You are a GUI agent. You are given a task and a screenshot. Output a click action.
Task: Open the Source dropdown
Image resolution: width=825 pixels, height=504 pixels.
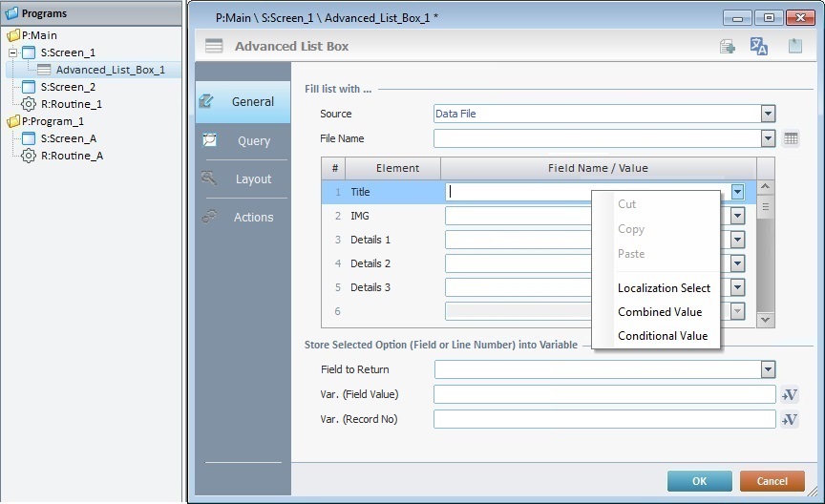(768, 114)
